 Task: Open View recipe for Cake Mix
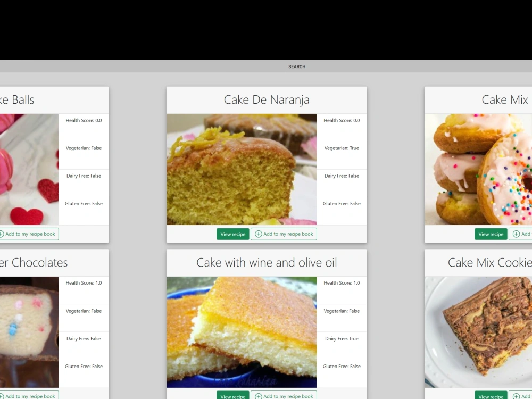[x=491, y=234]
